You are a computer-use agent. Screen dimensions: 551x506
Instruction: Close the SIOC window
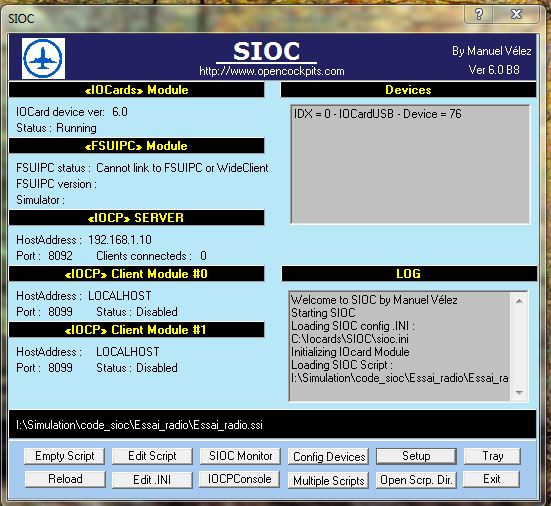516,14
